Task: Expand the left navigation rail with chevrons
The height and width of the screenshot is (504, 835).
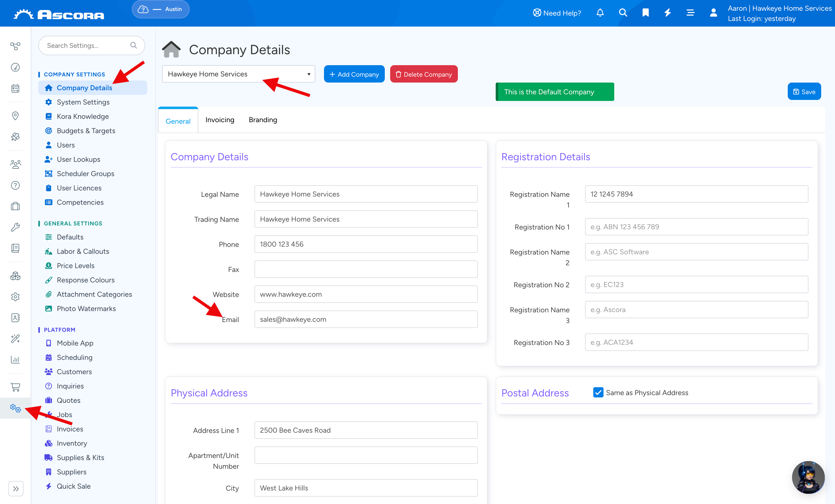Action: tap(16, 488)
